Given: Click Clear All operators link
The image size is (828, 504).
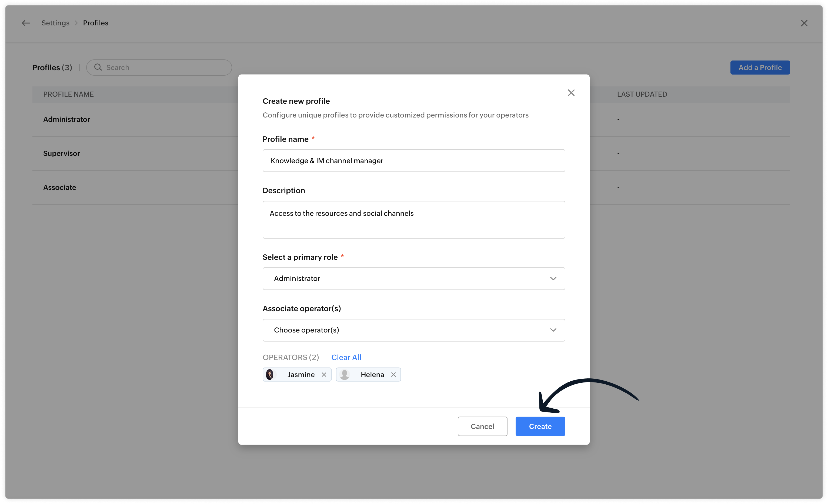Looking at the screenshot, I should [346, 357].
